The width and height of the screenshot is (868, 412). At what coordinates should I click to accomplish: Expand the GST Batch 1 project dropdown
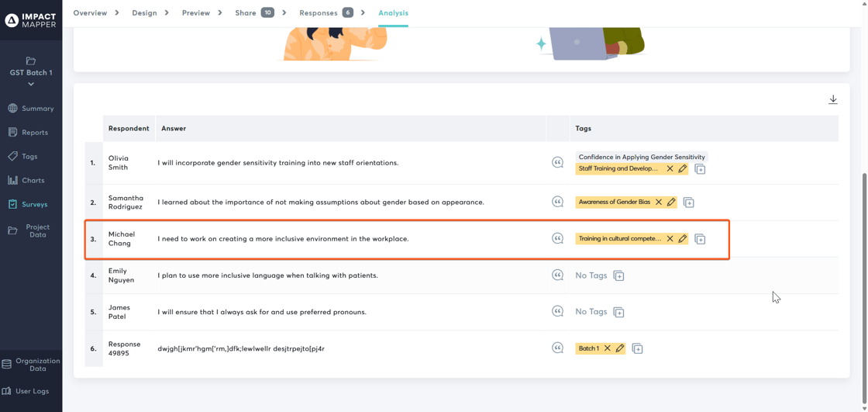[31, 84]
